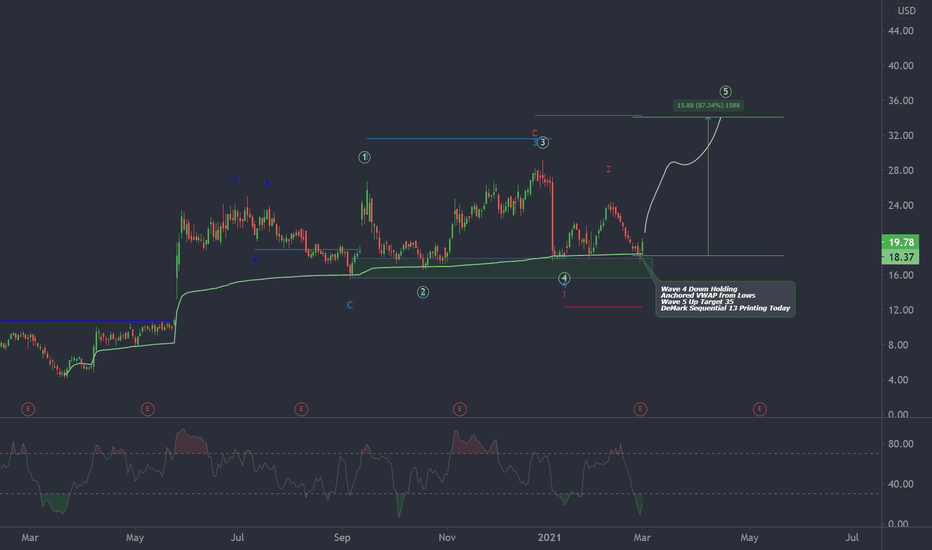932x550 pixels.
Task: Click the 80.00 oscillator axis label
Action: click(x=900, y=444)
